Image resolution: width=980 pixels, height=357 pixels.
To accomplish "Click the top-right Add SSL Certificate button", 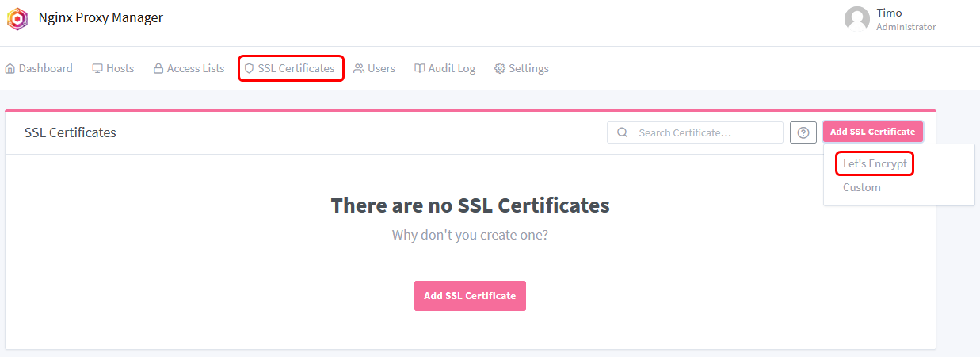I will coord(873,132).
